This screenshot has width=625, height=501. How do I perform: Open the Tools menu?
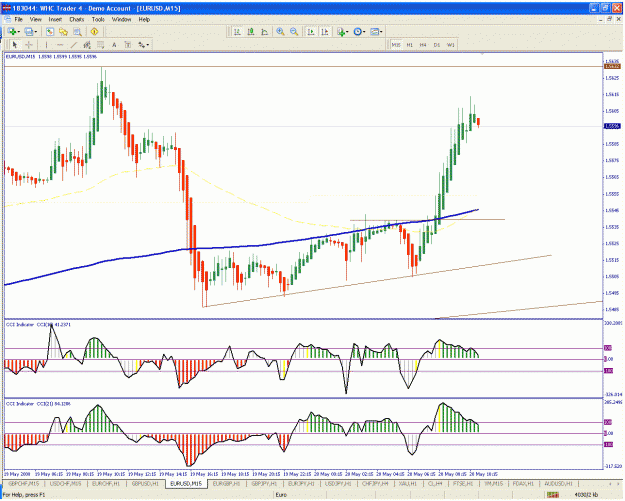(x=98, y=19)
